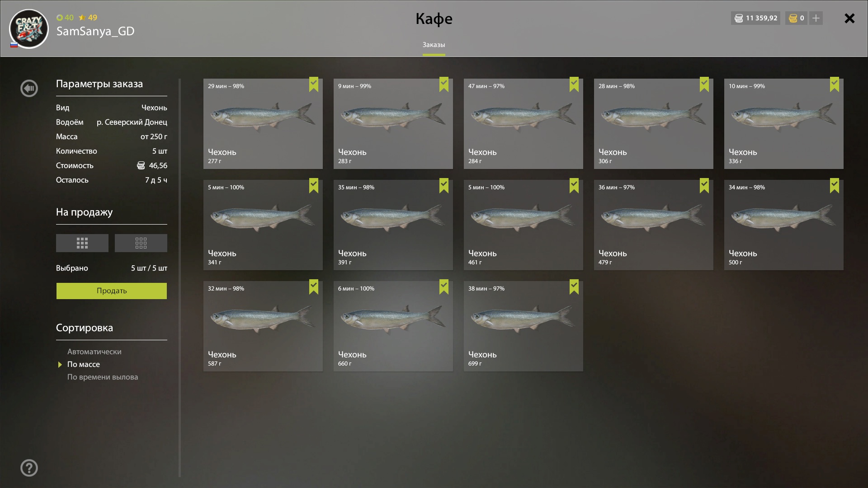Click the gold coins balance icon
The height and width of the screenshot is (488, 868).
[793, 18]
